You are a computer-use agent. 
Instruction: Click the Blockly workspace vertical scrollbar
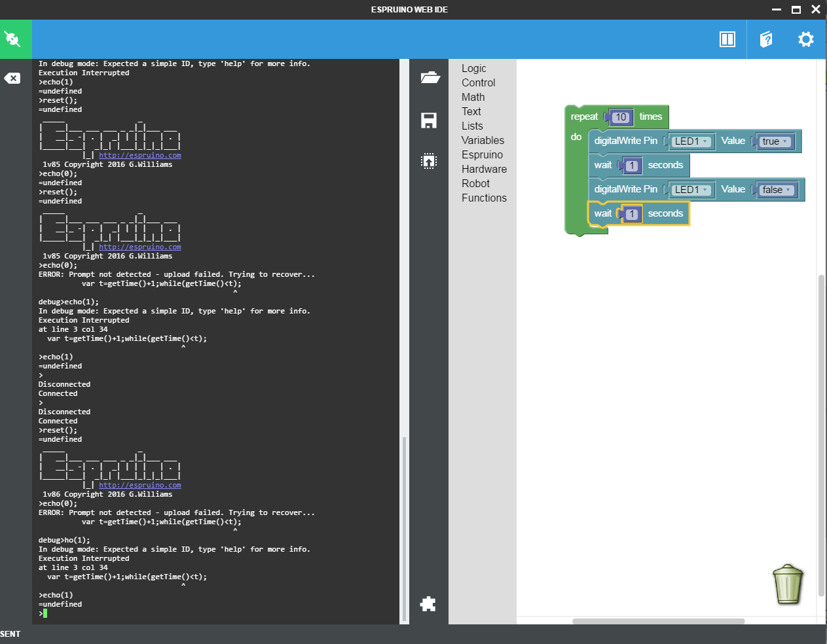coord(821,436)
